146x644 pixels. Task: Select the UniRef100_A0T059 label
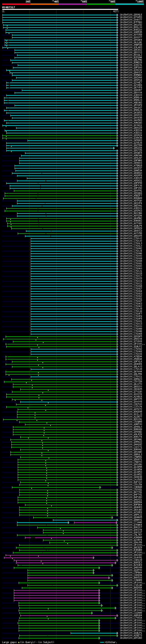tap(131, 35)
